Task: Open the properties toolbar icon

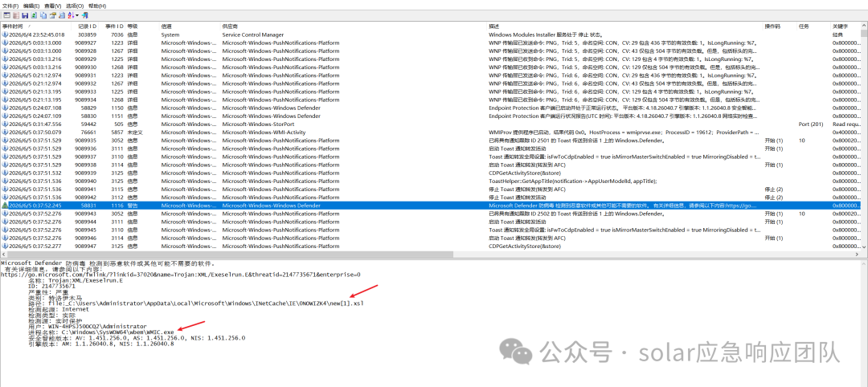Action: click(x=52, y=15)
